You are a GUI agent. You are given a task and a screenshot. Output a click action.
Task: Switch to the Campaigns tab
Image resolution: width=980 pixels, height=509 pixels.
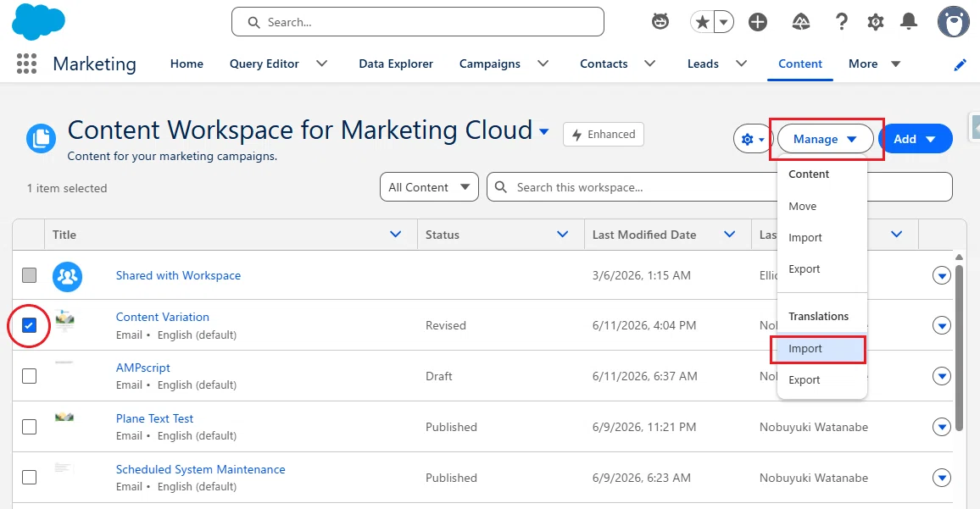[489, 64]
